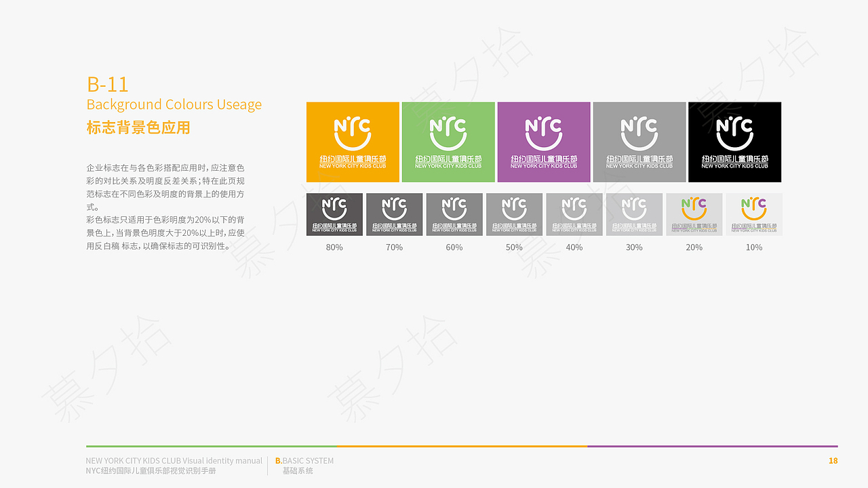This screenshot has width=868, height=488.
Task: Click the paragraph starting 彩色标志只适用于色彩明度
Action: pyautogui.click(x=165, y=233)
